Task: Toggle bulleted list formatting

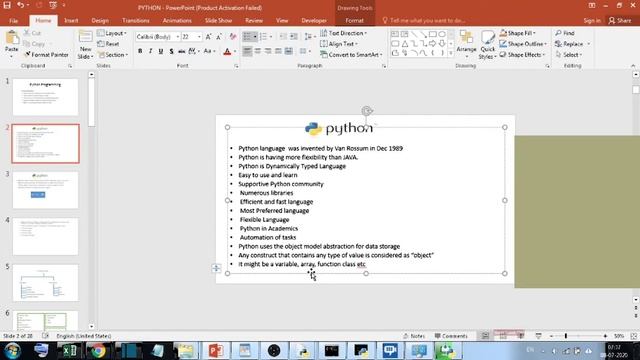Action: [x=247, y=37]
